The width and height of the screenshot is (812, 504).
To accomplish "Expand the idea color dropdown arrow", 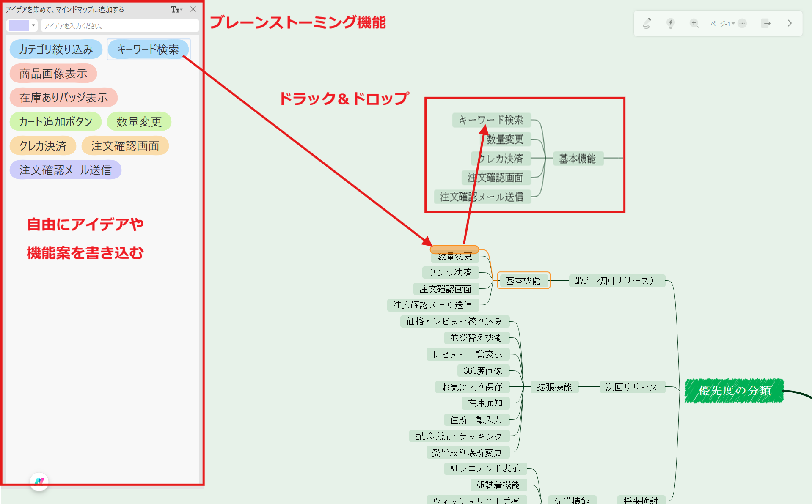I will [x=33, y=25].
